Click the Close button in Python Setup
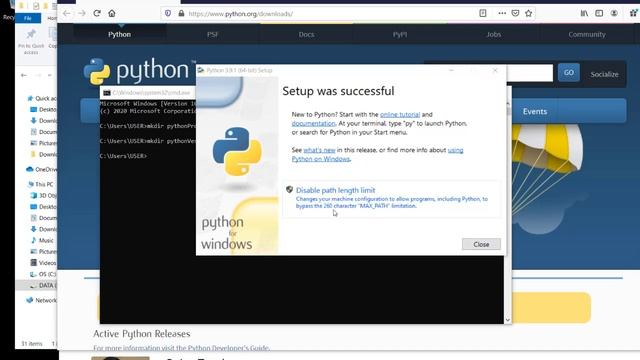Viewport: 640px width, 360px height. 481,244
